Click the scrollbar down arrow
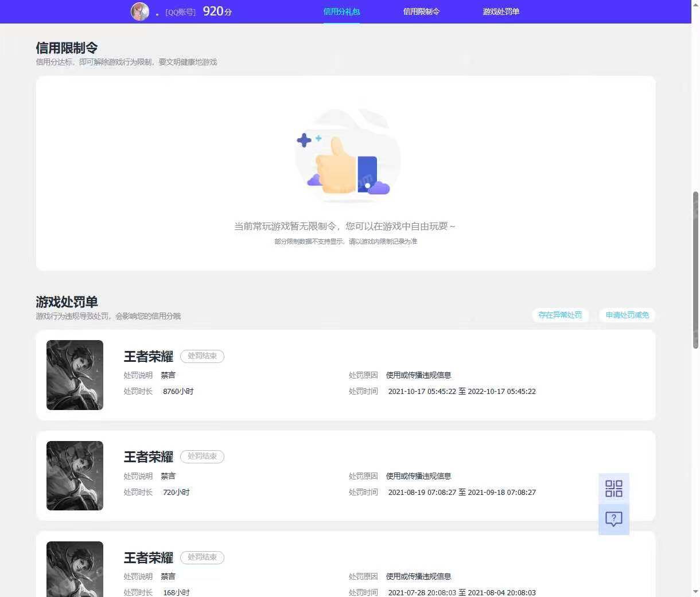 pyautogui.click(x=695, y=591)
